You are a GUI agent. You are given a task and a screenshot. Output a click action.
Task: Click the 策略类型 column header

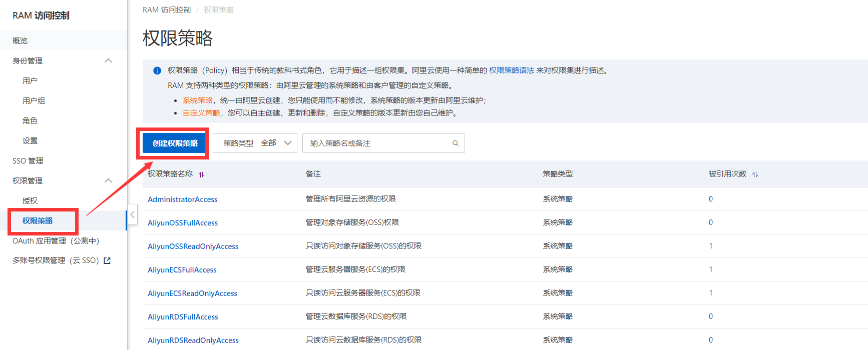point(558,174)
